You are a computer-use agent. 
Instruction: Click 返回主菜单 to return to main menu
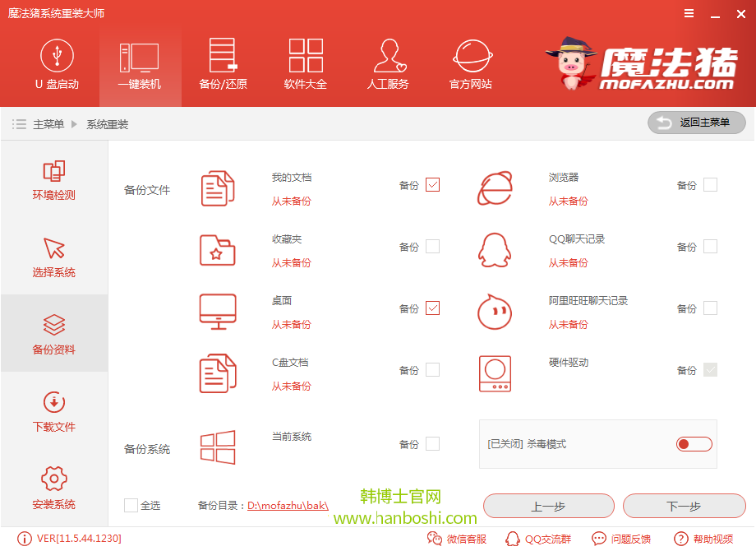point(696,123)
